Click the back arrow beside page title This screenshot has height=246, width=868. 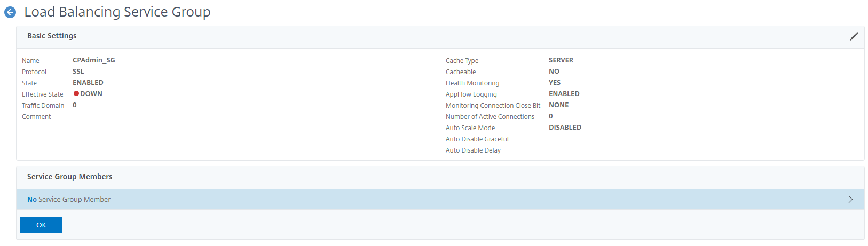(10, 12)
